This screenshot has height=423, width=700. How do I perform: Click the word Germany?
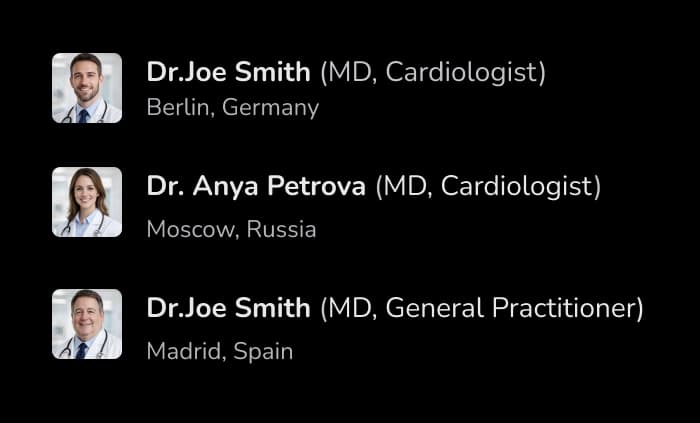point(271,108)
